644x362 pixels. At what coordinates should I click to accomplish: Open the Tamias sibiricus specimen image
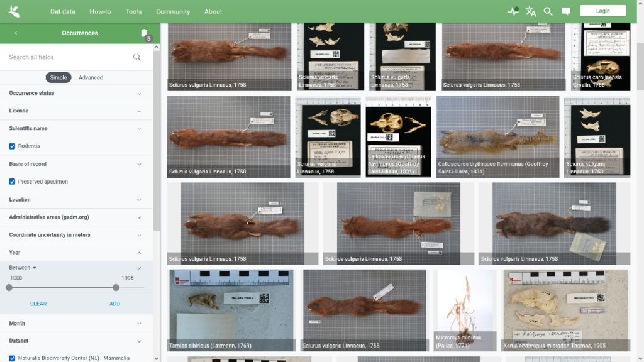pos(232,310)
